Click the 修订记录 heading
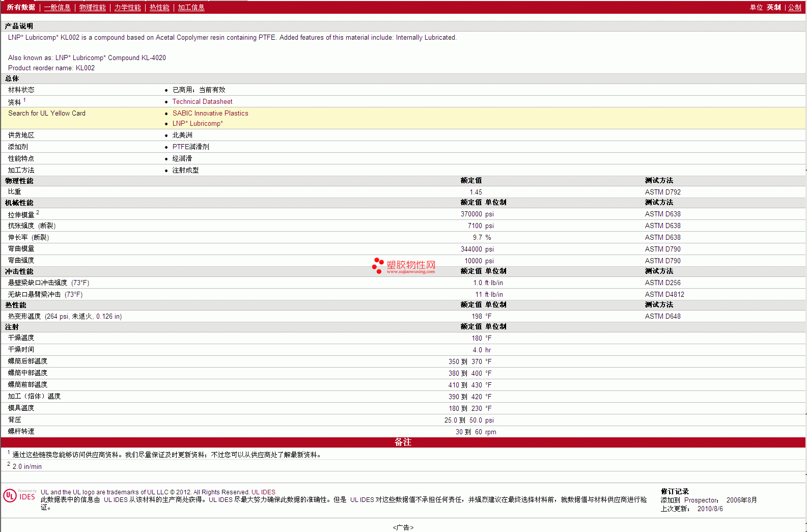This screenshot has height=532, width=807. click(675, 491)
